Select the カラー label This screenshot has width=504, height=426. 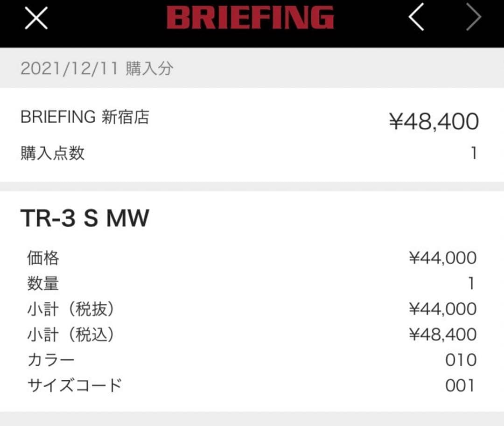50,359
